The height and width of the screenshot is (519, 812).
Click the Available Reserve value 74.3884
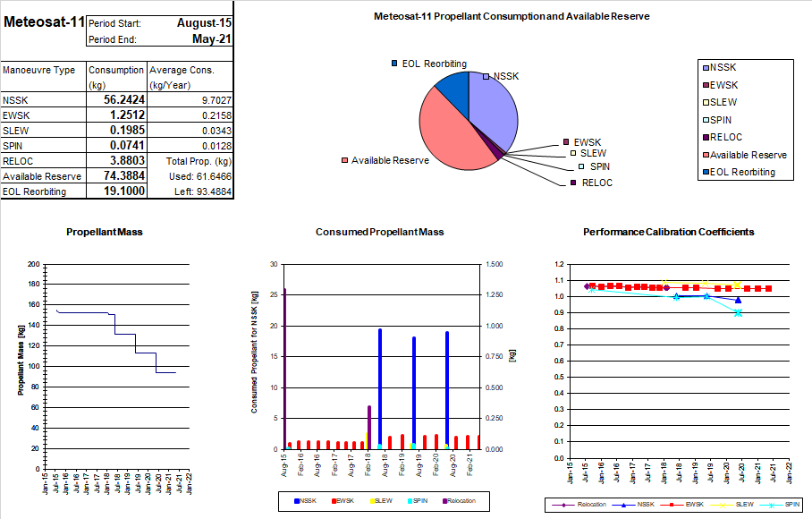coord(124,176)
